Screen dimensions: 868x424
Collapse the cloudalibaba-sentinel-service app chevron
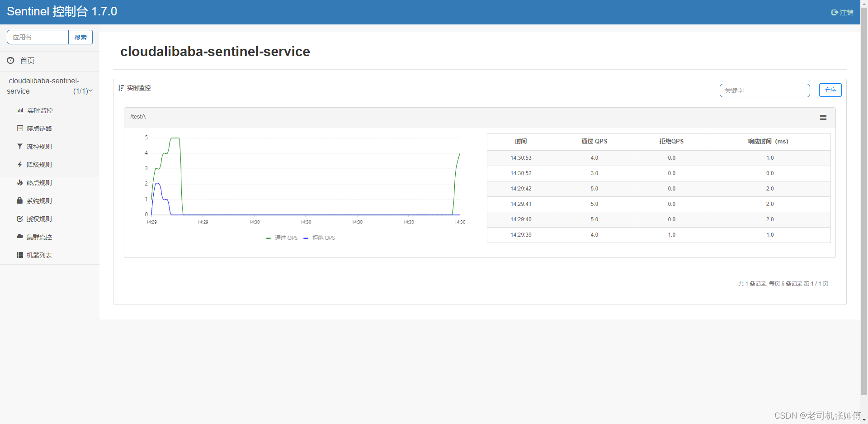click(90, 91)
